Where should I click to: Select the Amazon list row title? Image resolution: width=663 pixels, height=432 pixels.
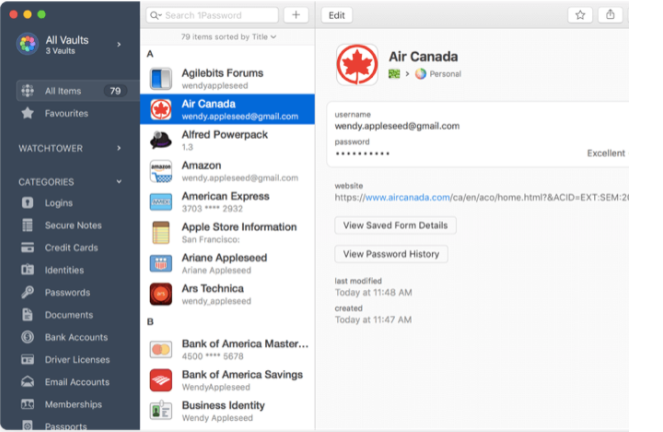tap(201, 165)
